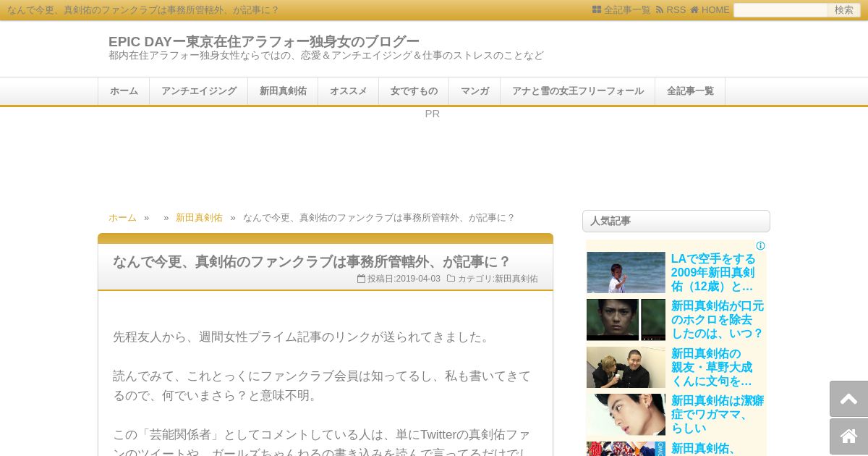Click the HOME house icon in top bar
Viewport: 868px width, 456px height.
coord(694,10)
